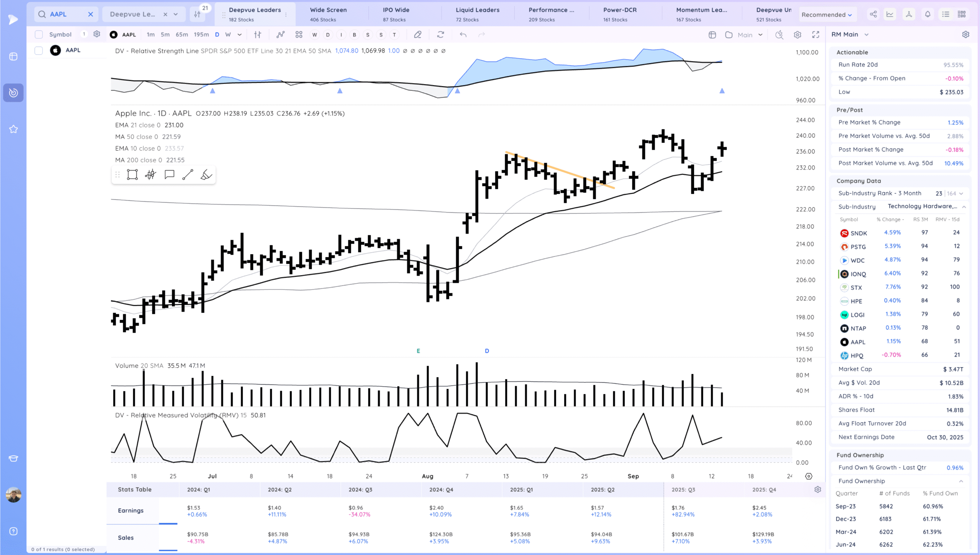Switch to the Momentum Lea... tab

pyautogui.click(x=701, y=15)
